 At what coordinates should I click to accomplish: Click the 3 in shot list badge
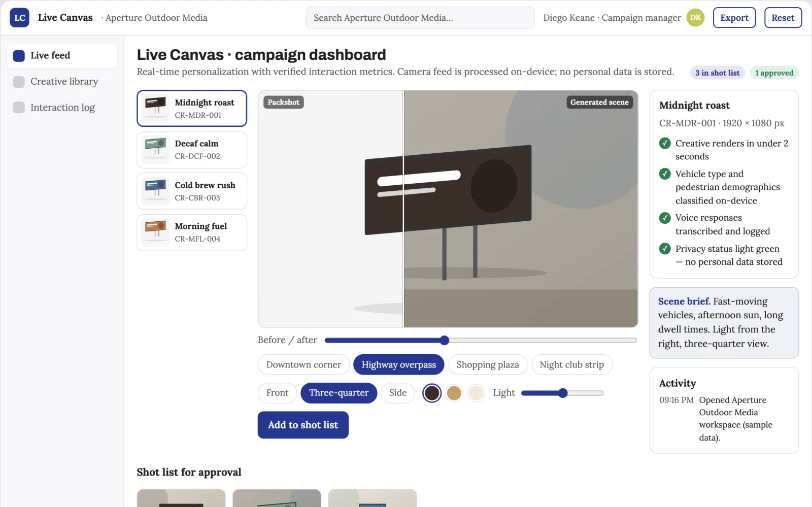[x=717, y=73]
